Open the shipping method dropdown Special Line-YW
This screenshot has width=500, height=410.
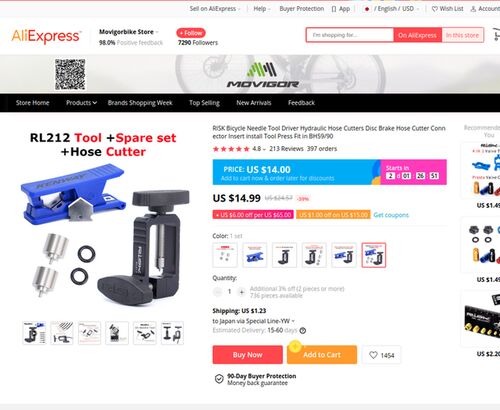click(x=254, y=321)
